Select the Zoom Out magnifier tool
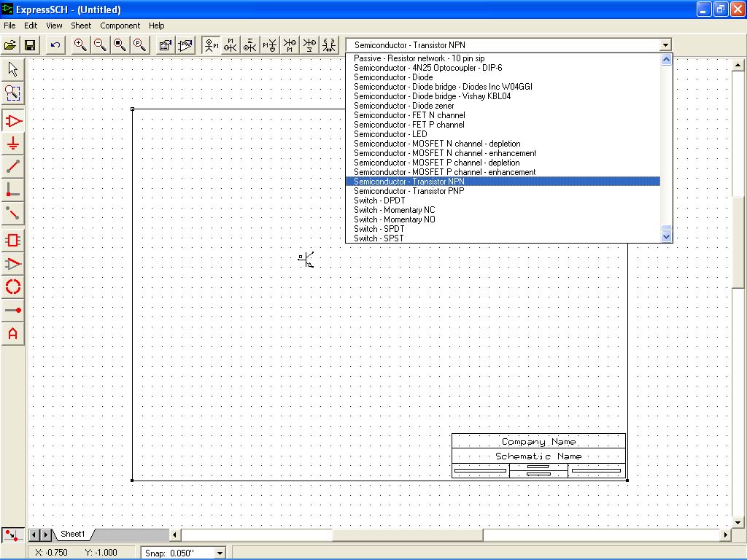Viewport: 747px width, 560px height. [x=100, y=45]
